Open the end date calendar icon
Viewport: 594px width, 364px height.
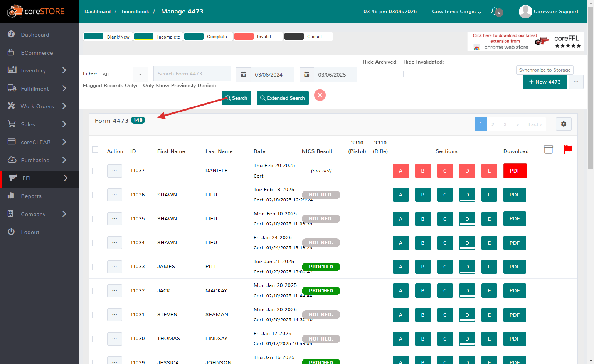coord(306,75)
